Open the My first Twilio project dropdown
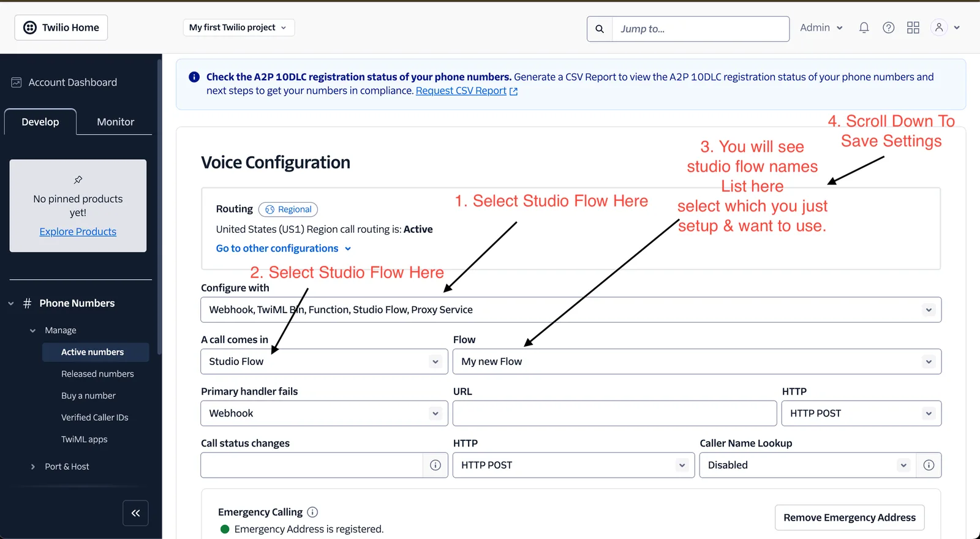 coord(239,28)
